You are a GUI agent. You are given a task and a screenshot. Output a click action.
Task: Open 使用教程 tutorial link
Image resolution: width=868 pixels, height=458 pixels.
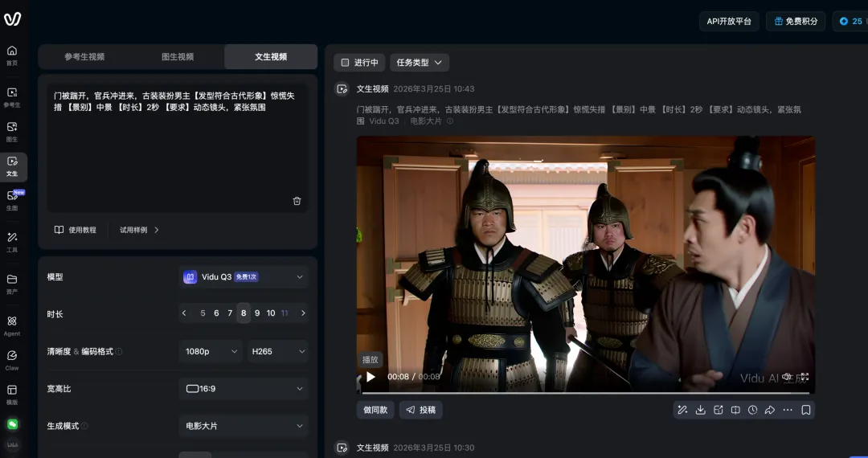click(x=76, y=230)
